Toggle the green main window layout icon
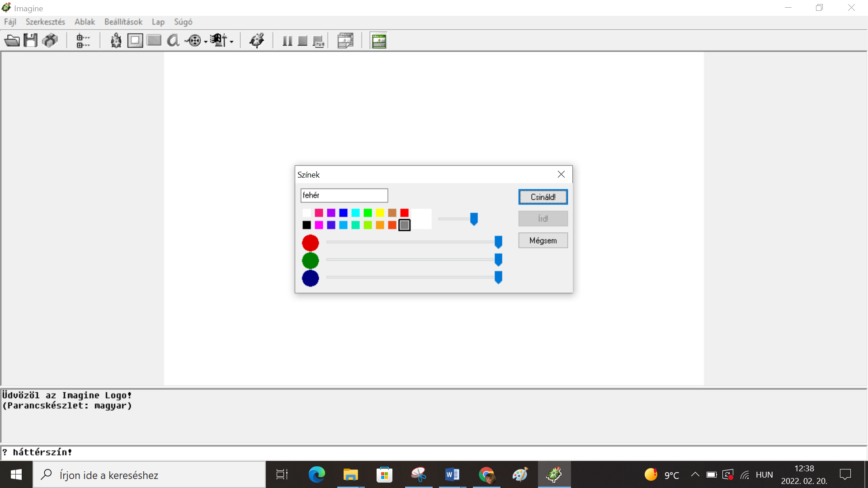Viewport: 868px width, 488px height. coord(379,41)
